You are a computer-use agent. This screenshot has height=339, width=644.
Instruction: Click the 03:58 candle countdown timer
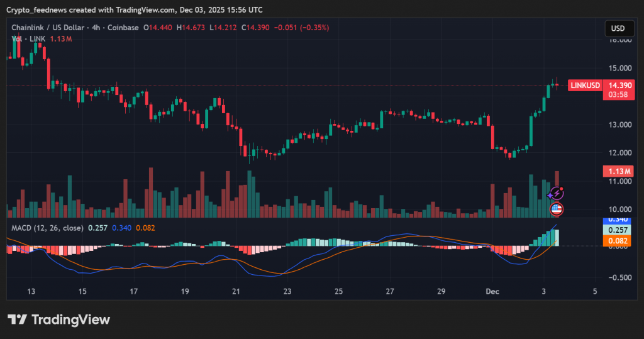click(x=618, y=94)
